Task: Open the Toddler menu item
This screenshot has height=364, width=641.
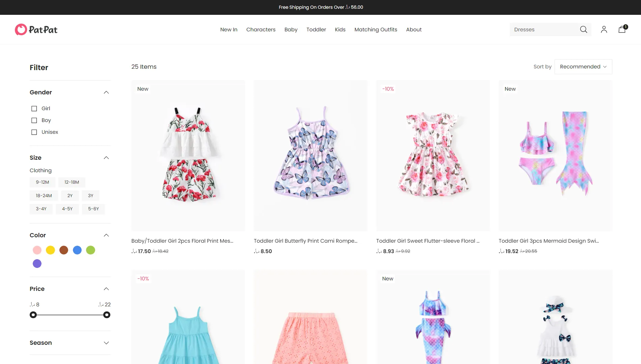Action: (316, 30)
